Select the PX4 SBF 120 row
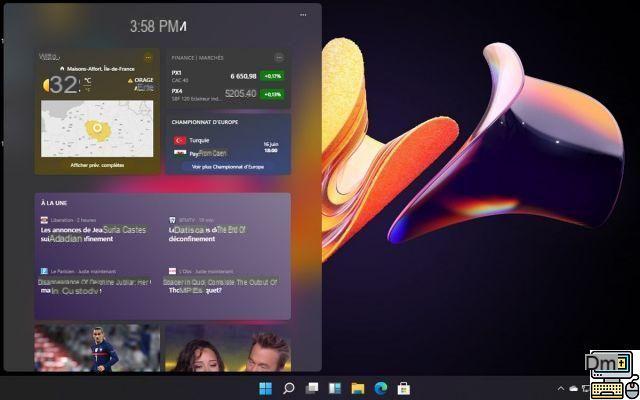Viewport: 640px width, 400px height. [x=228, y=94]
